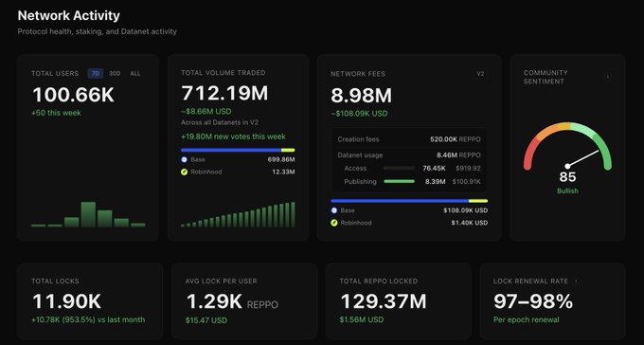Click the 97–98% renewal rate value
This screenshot has width=644, height=345.
coord(533,301)
